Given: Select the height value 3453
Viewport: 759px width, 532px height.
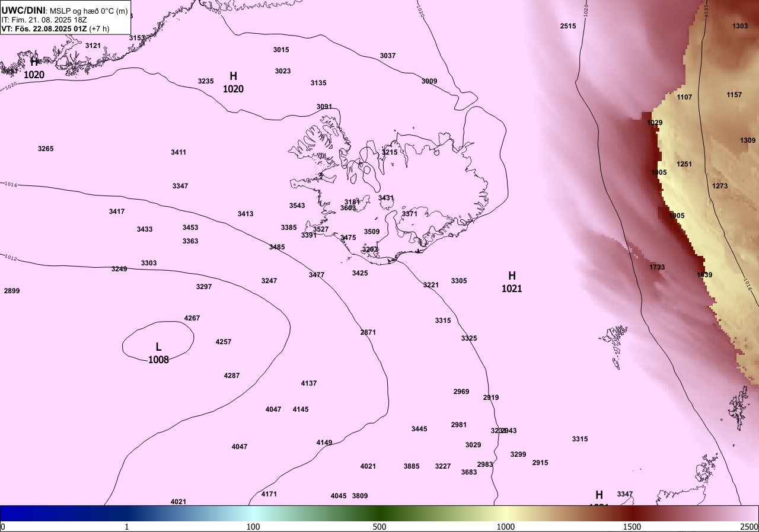Looking at the screenshot, I should (190, 227).
